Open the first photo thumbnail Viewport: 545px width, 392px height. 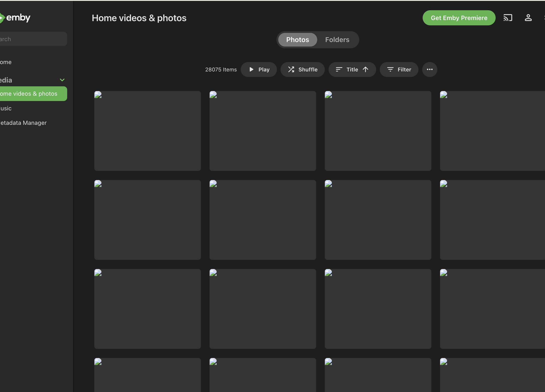coord(147,131)
